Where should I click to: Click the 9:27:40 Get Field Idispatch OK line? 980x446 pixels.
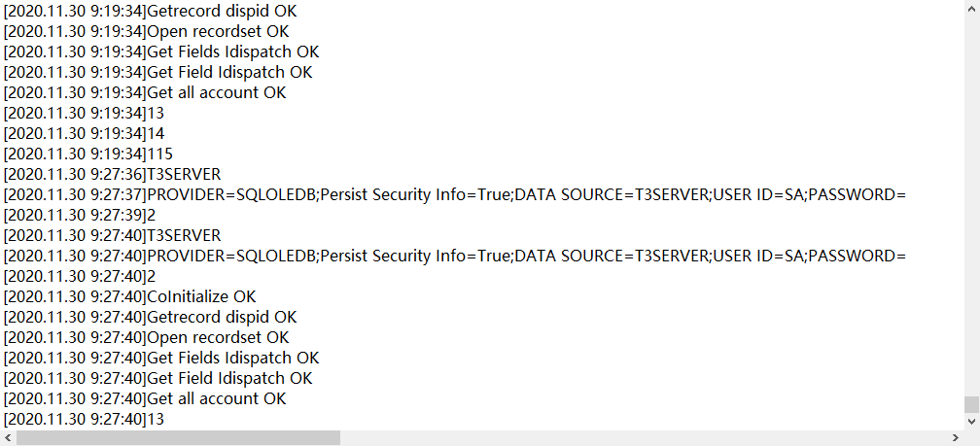point(157,379)
